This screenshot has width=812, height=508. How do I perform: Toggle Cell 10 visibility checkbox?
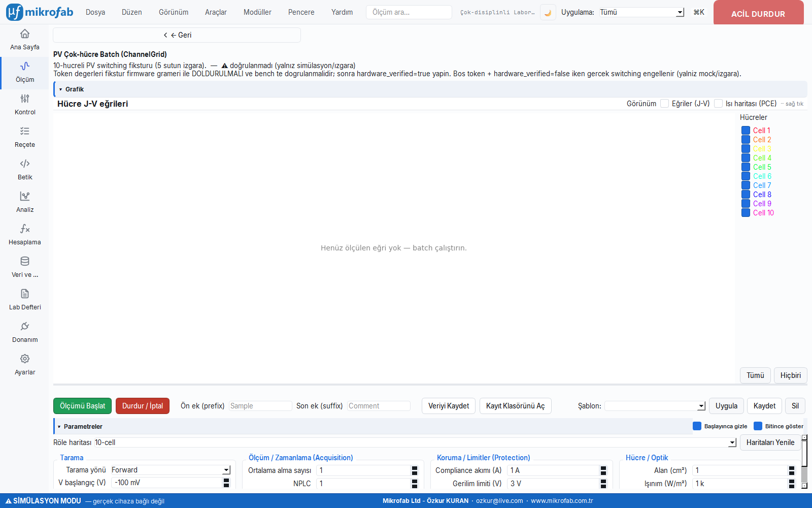pos(746,213)
